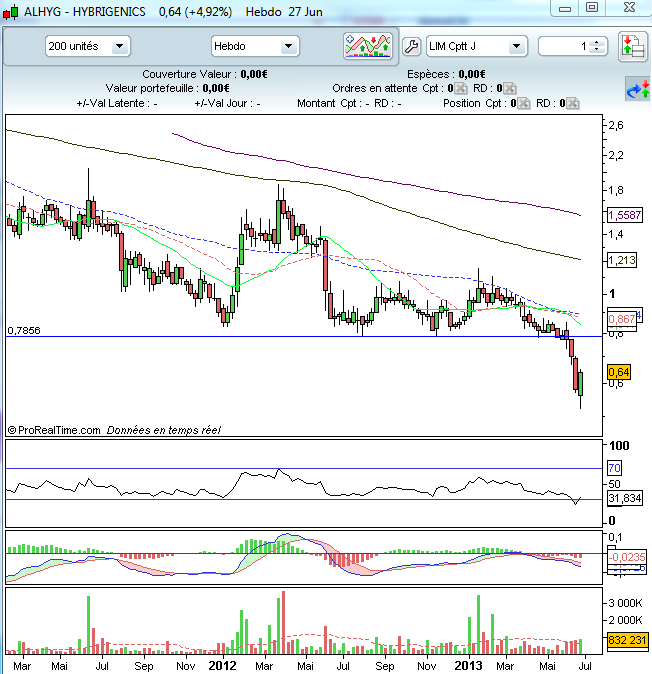Screen dimensions: 652x674
Task: Click the volume 832 231 label
Action: click(627, 640)
